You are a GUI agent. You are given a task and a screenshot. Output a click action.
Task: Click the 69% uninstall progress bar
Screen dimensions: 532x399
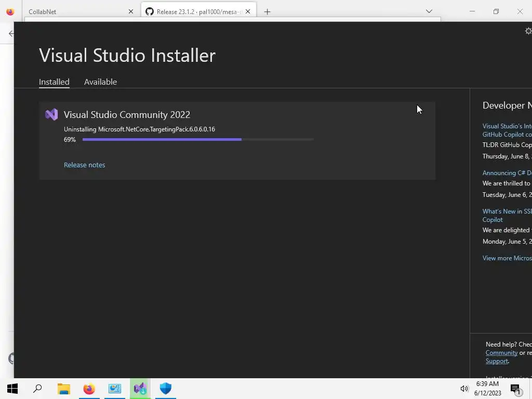click(198, 139)
